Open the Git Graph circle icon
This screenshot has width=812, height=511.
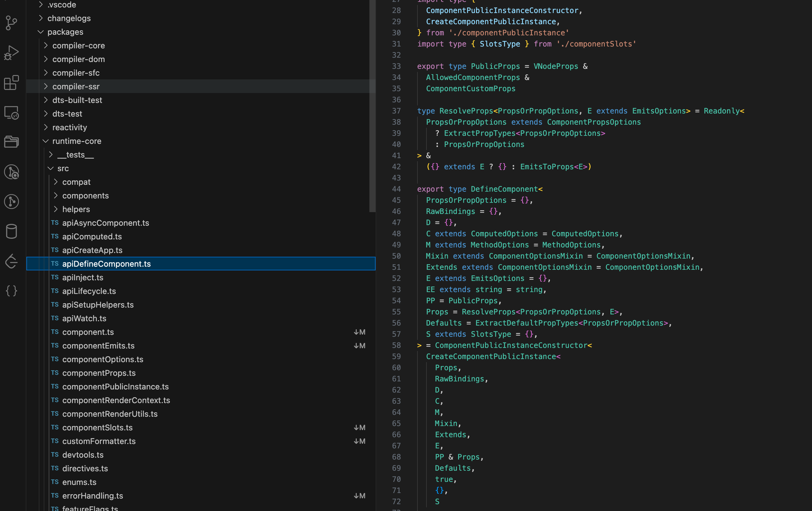coord(12,202)
